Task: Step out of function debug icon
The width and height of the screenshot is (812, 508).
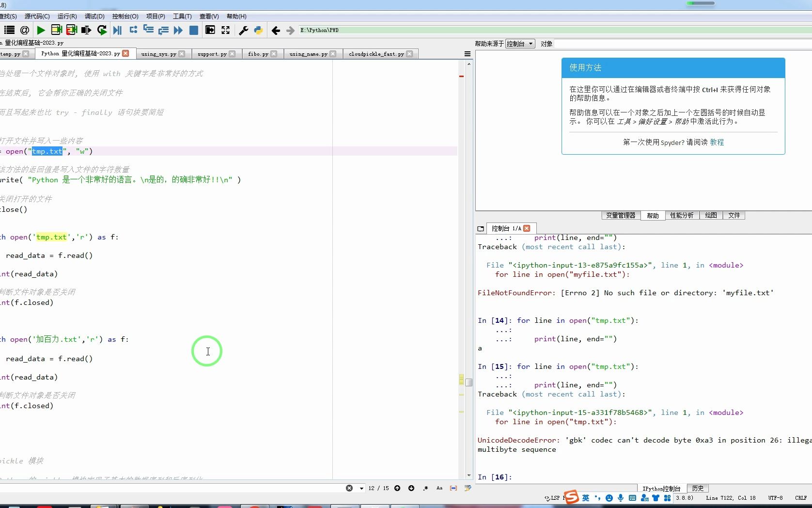Action: pos(163,30)
